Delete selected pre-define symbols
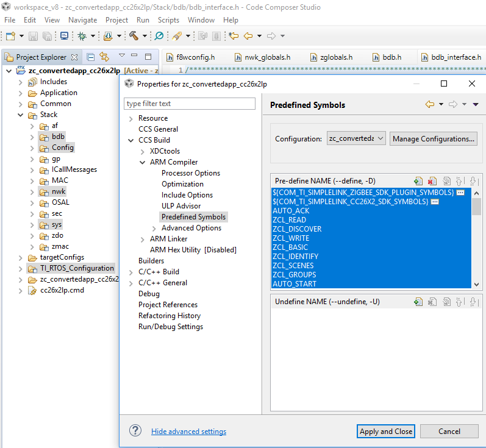Viewport: 486px width, 448px height. click(432, 181)
